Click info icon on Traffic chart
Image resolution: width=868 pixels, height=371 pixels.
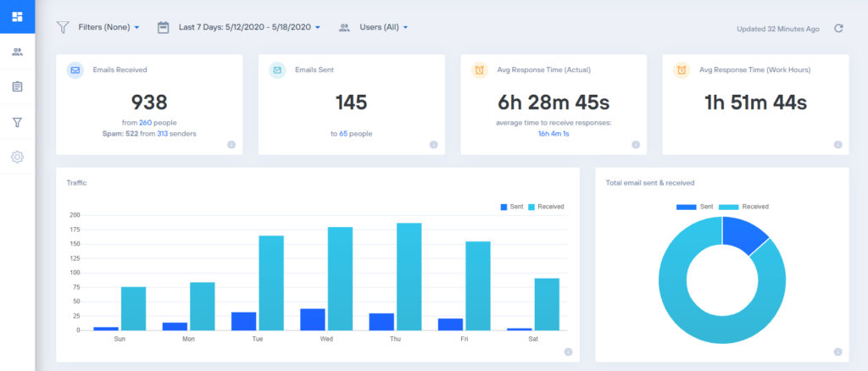click(568, 352)
